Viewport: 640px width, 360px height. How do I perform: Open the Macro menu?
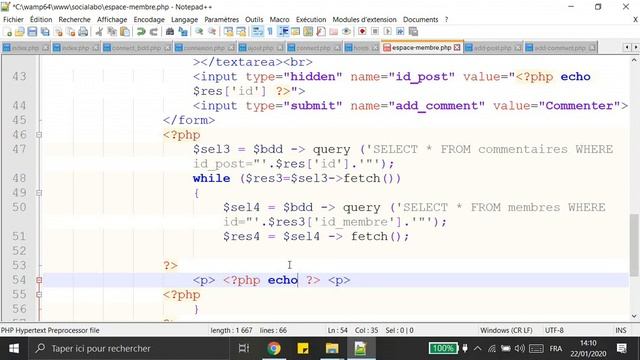(x=280, y=20)
